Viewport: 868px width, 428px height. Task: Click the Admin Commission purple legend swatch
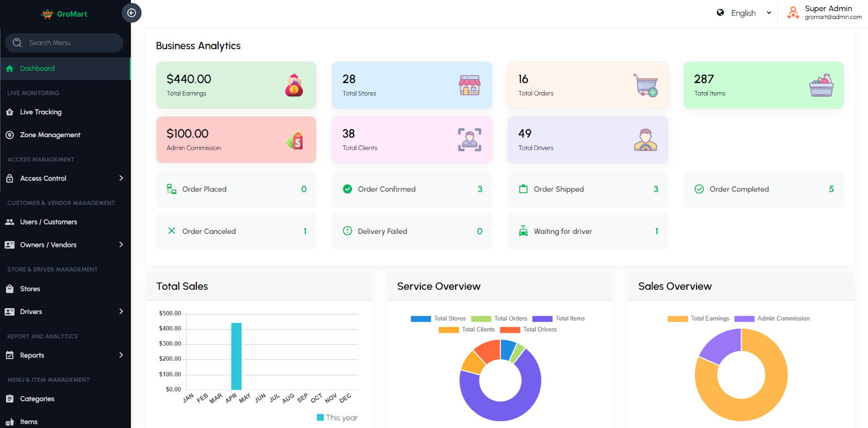pyautogui.click(x=744, y=318)
